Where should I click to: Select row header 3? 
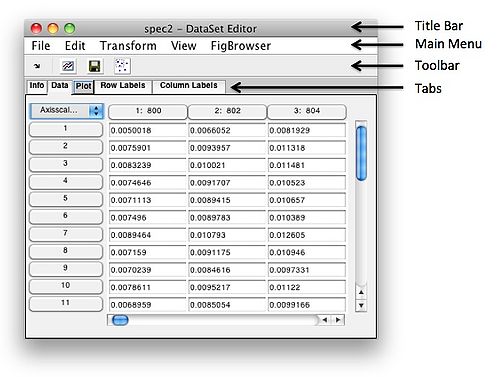click(x=66, y=164)
